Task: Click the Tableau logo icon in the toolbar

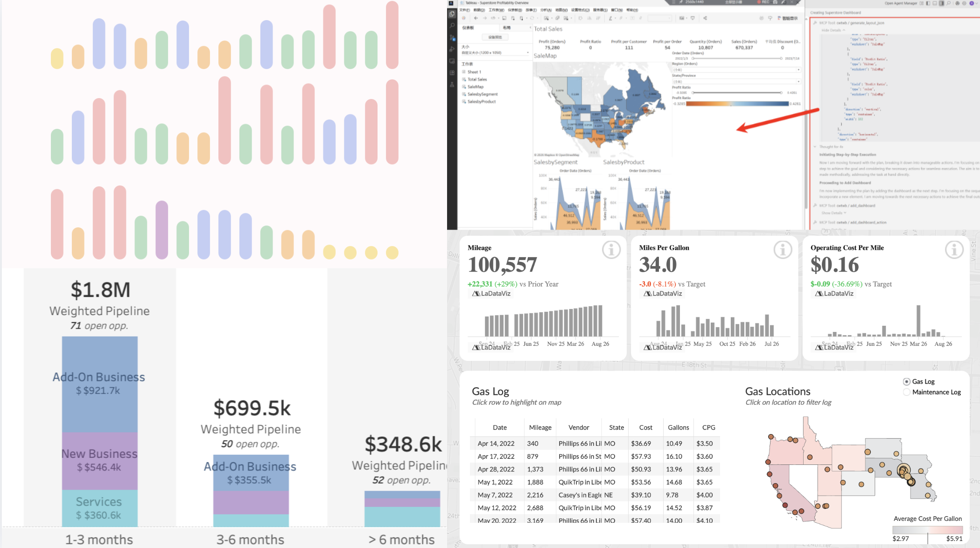Action: click(x=463, y=18)
